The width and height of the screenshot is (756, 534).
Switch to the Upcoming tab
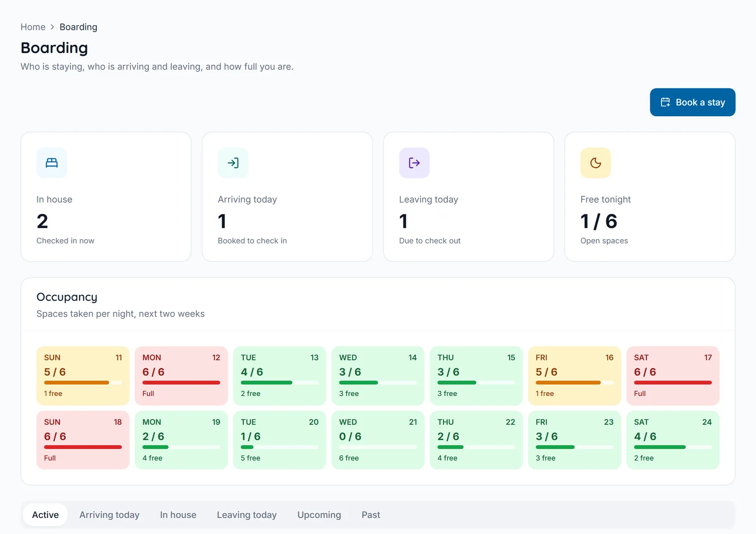click(x=319, y=515)
